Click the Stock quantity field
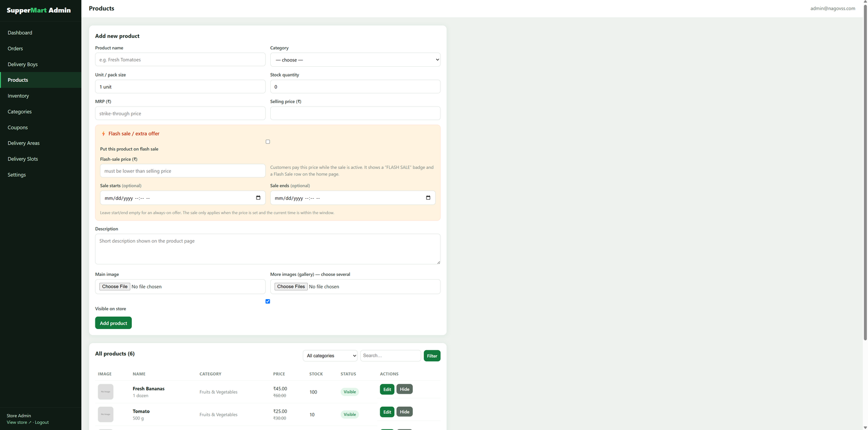The image size is (868, 430). (355, 87)
